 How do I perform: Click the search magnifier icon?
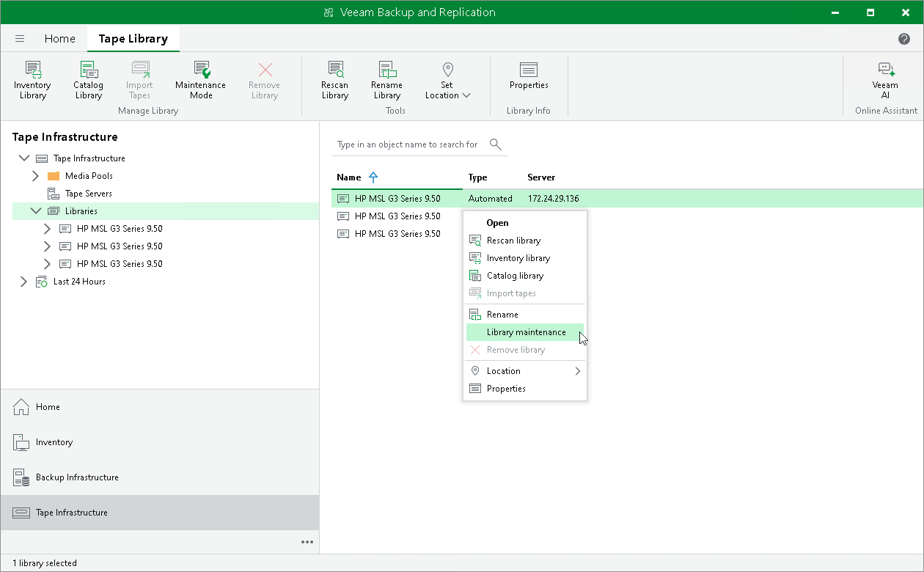point(495,144)
